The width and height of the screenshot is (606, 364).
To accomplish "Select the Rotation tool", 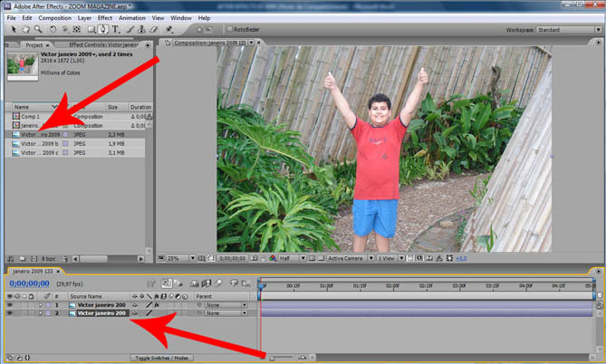I will tap(53, 29).
